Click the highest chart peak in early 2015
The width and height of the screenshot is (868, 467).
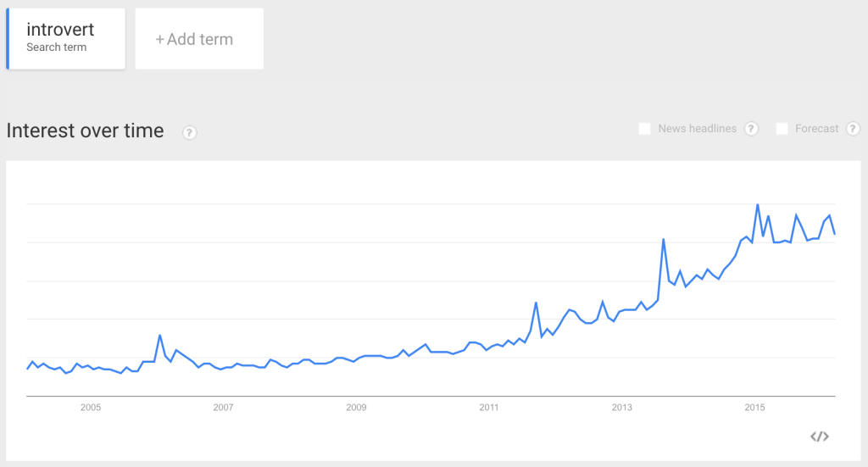coord(757,205)
